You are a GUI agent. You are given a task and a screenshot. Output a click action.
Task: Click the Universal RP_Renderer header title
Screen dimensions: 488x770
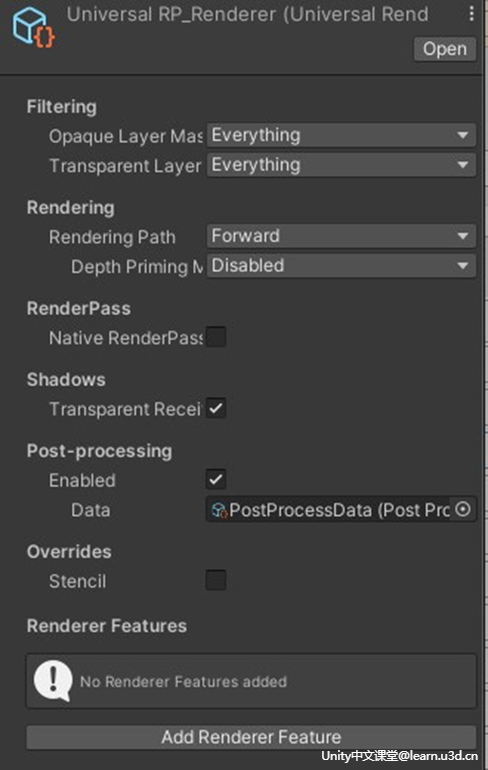tap(247, 15)
